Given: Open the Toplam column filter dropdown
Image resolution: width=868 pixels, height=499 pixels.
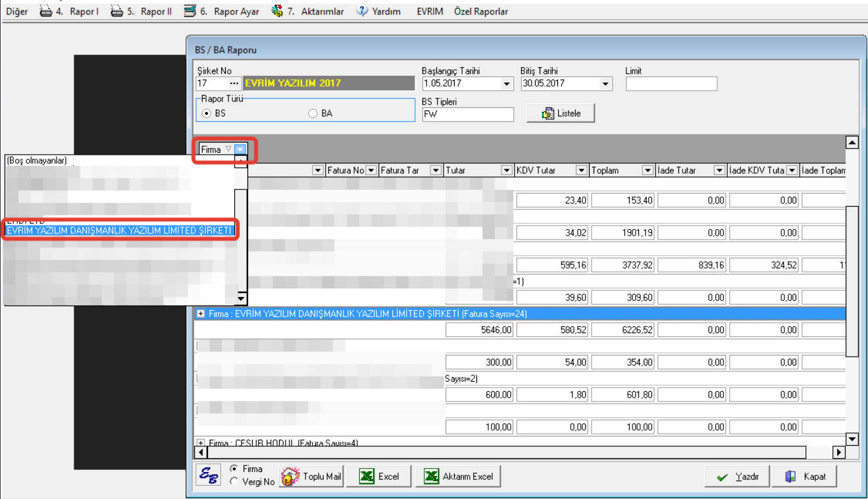Looking at the screenshot, I should click(648, 171).
